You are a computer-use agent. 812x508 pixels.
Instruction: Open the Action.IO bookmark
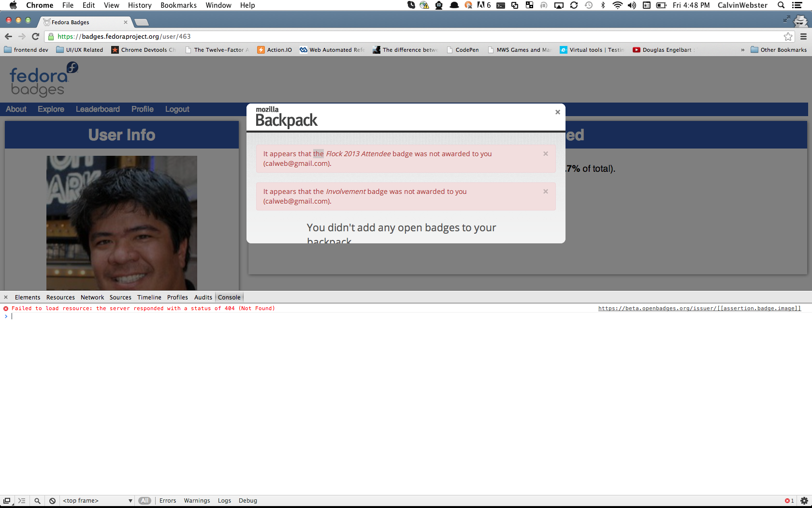(275, 50)
